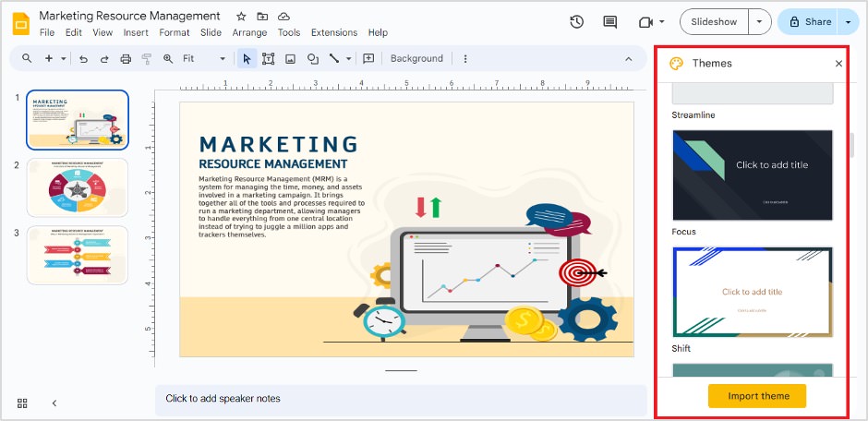Expand the camera meeting dropdown arrow
The image size is (868, 421).
pyautogui.click(x=661, y=22)
